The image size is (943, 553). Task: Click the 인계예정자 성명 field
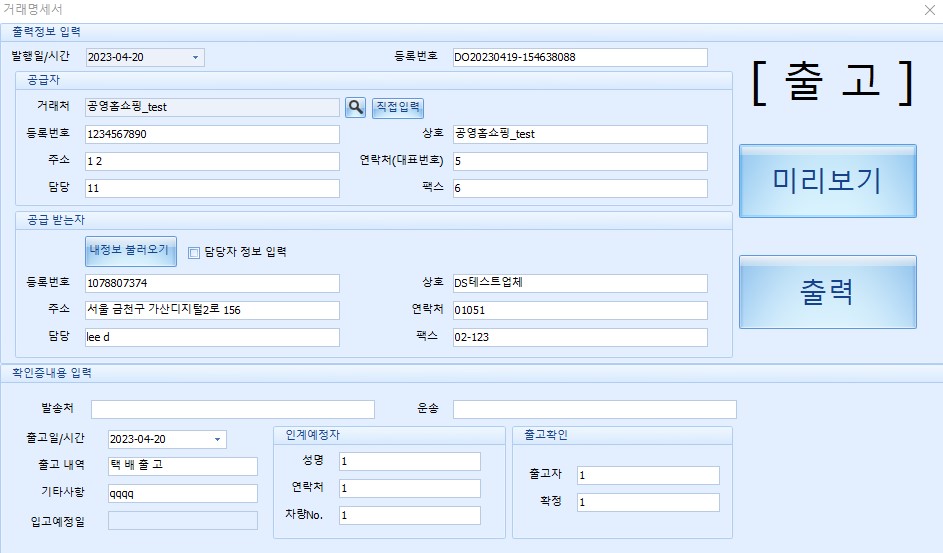(x=410, y=462)
